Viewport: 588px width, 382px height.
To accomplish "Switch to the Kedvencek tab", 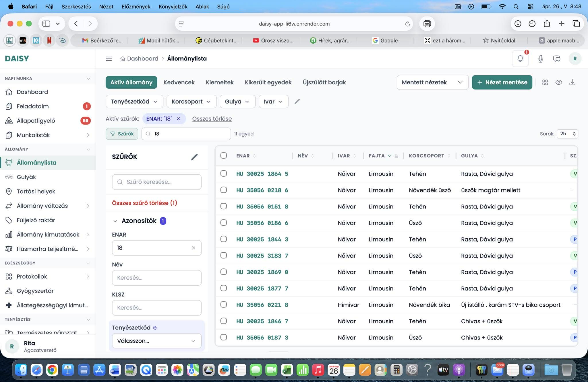I will click(179, 82).
